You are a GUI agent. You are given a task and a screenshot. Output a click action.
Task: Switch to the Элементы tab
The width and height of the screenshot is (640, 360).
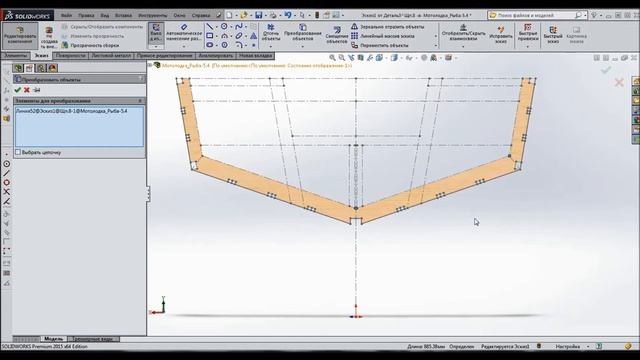click(x=16, y=56)
